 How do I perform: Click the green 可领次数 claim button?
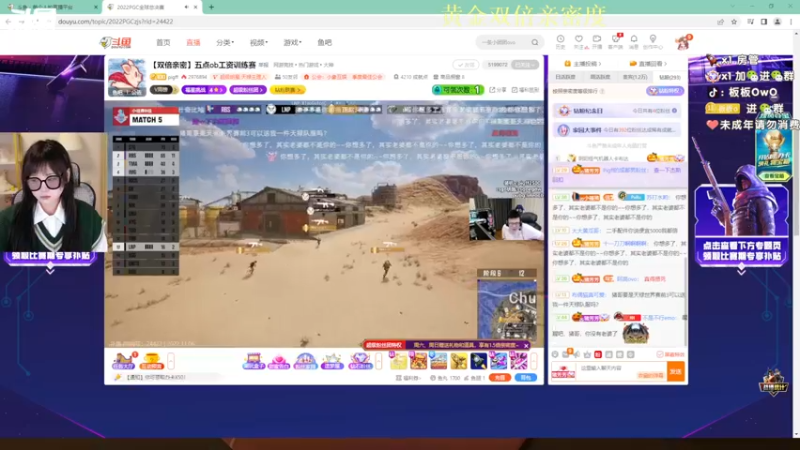click(458, 90)
